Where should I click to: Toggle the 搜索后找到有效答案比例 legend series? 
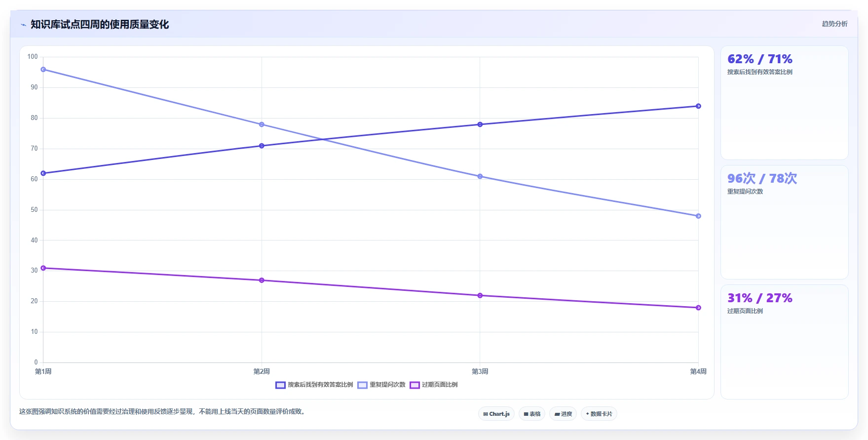[314, 385]
